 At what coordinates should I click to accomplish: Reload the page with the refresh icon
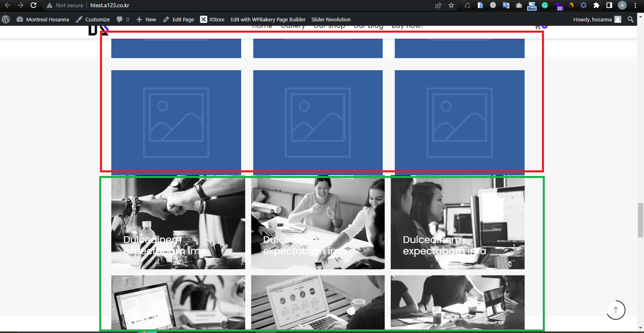pyautogui.click(x=34, y=5)
